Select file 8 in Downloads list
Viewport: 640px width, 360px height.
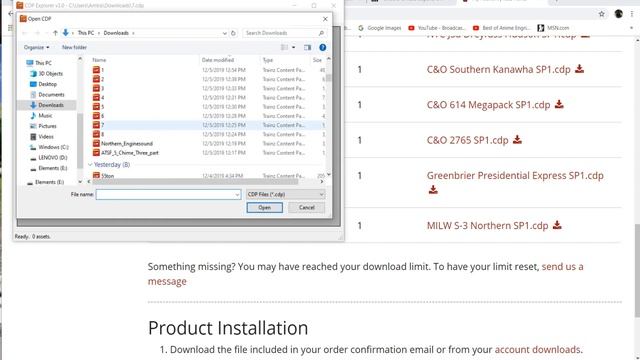pos(102,134)
